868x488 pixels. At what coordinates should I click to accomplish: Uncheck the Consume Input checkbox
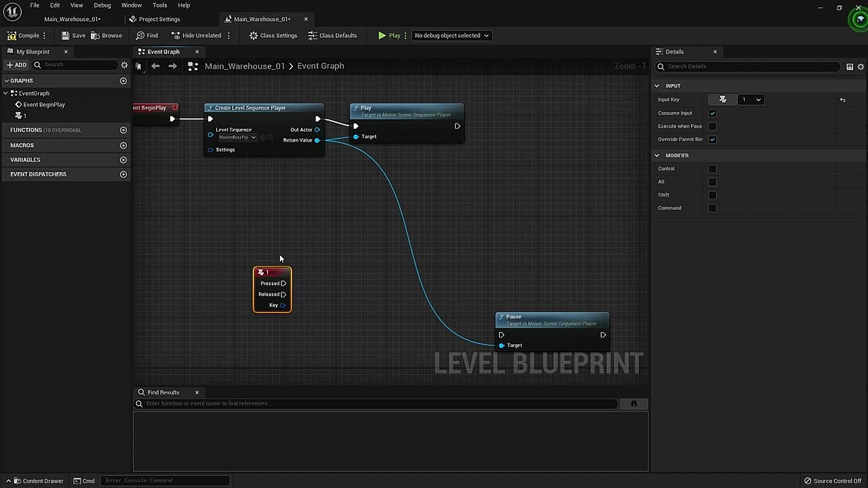click(x=712, y=113)
